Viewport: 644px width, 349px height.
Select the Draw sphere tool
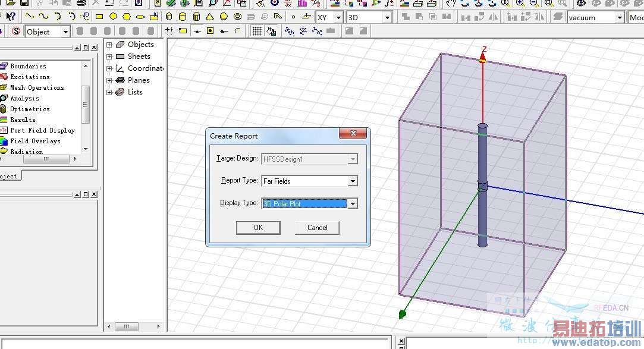click(224, 17)
